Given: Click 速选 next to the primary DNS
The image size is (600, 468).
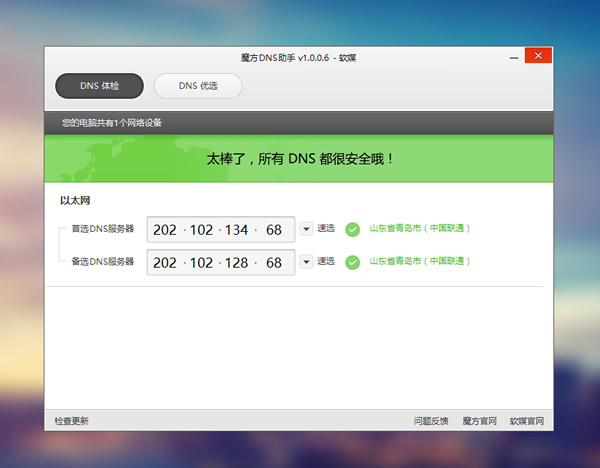Looking at the screenshot, I should tap(326, 229).
